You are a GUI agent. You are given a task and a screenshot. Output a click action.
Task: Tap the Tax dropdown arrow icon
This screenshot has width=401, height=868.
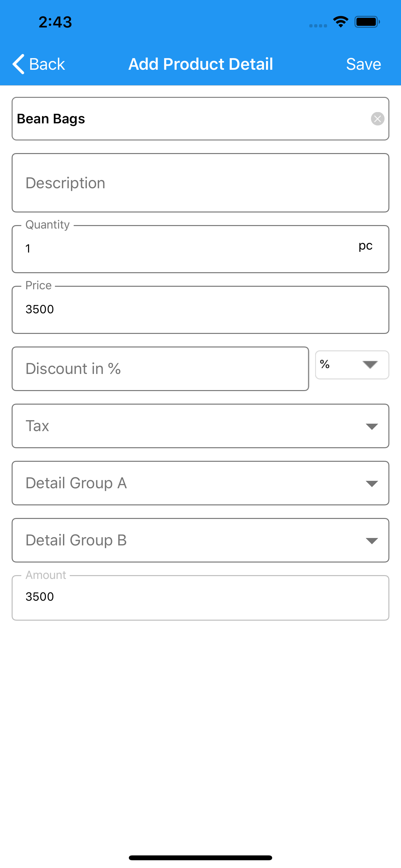pos(371,427)
